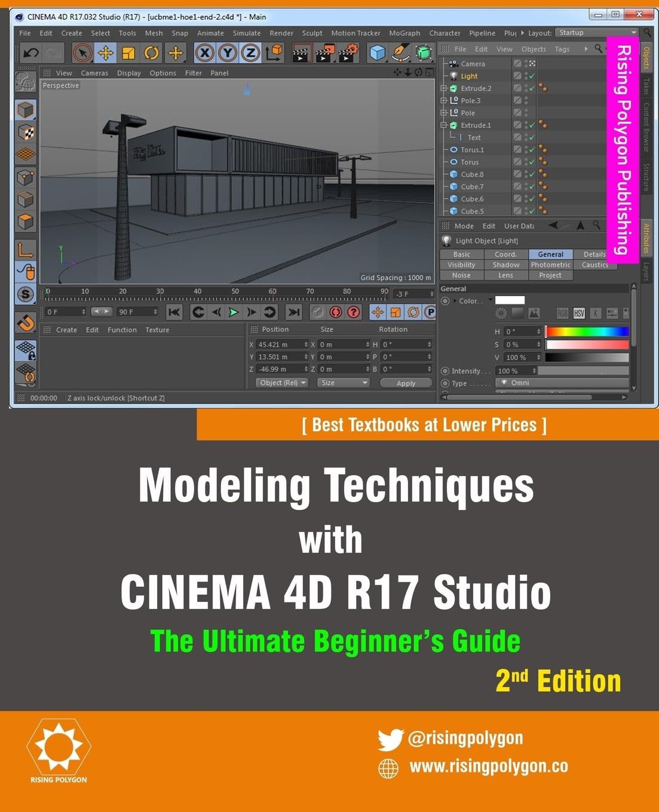
Task: Toggle Z axis lock
Action: coord(251,53)
